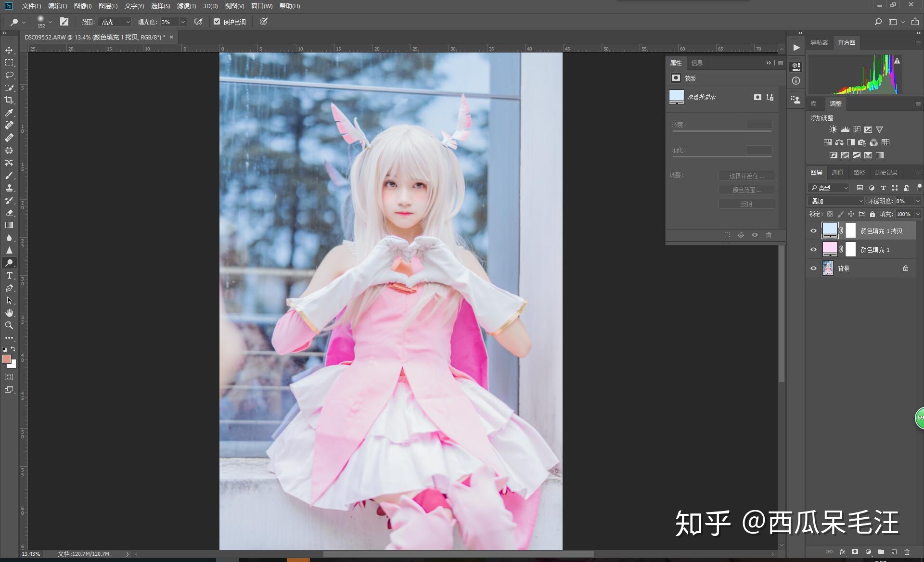
Task: Open the Exposure 3% dropdown
Action: (183, 22)
